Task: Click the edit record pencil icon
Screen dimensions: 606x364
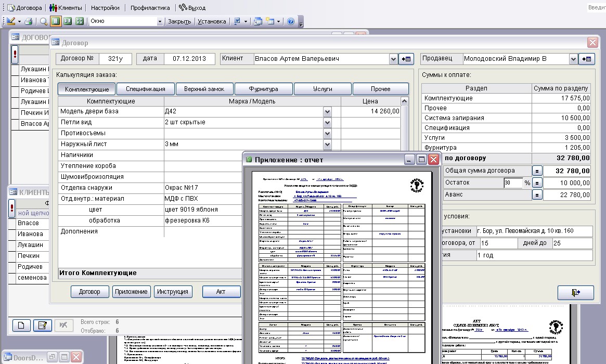Action: 42,326
